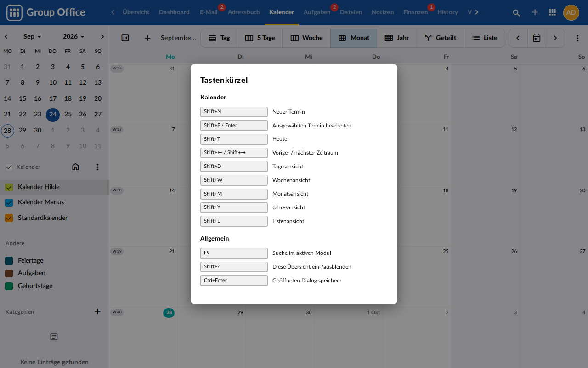The height and width of the screenshot is (368, 588).
Task: Jump to today calendar icon
Action: (x=537, y=38)
